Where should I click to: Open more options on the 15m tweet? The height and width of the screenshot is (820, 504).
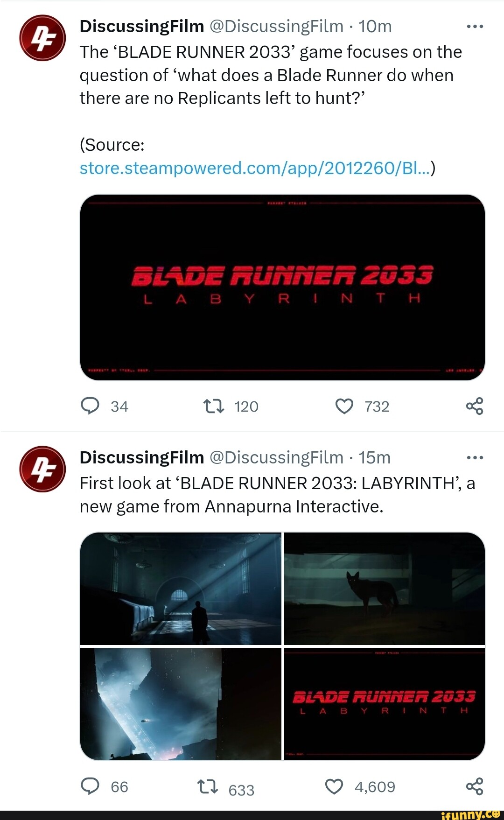click(475, 458)
